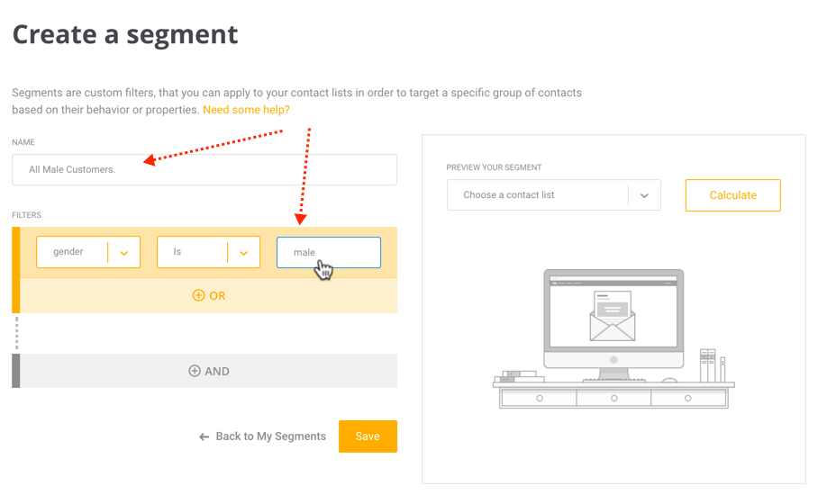Open the Choose a contact list dropdown arrow
This screenshot has width=818, height=504.
coord(644,195)
